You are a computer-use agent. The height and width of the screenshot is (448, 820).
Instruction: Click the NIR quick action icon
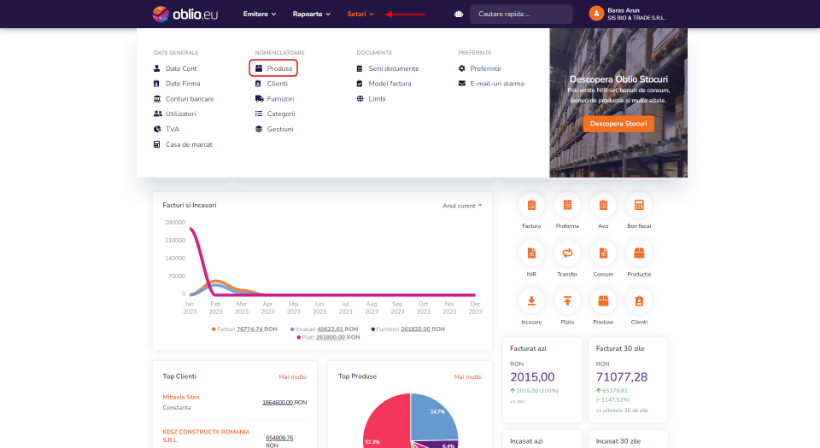pyautogui.click(x=531, y=254)
